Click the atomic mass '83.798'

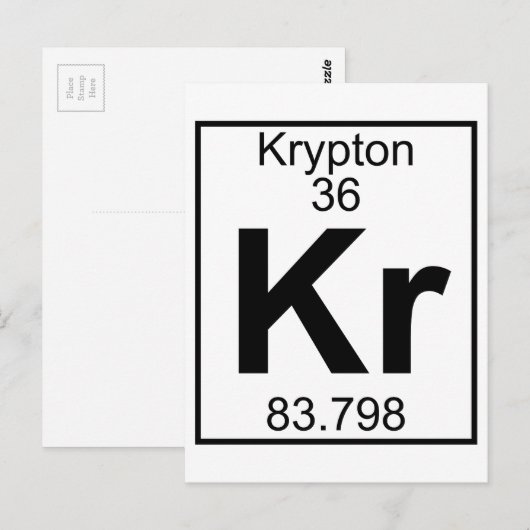[336, 414]
